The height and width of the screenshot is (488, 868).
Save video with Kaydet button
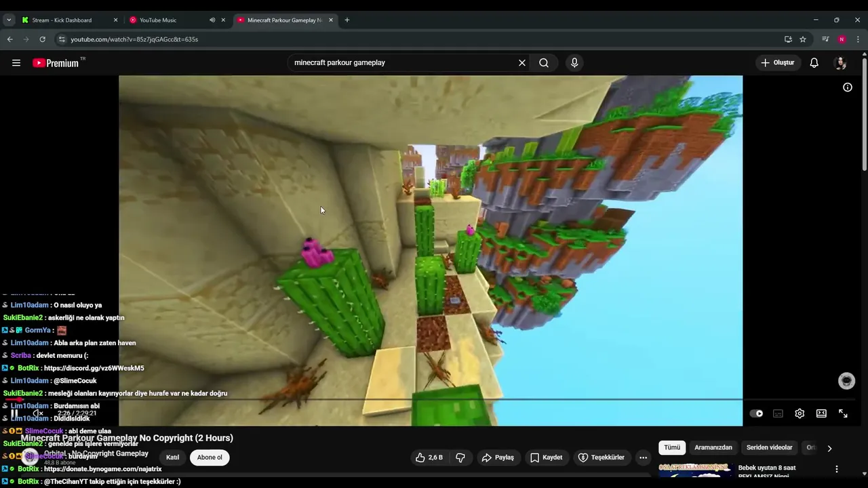point(547,457)
